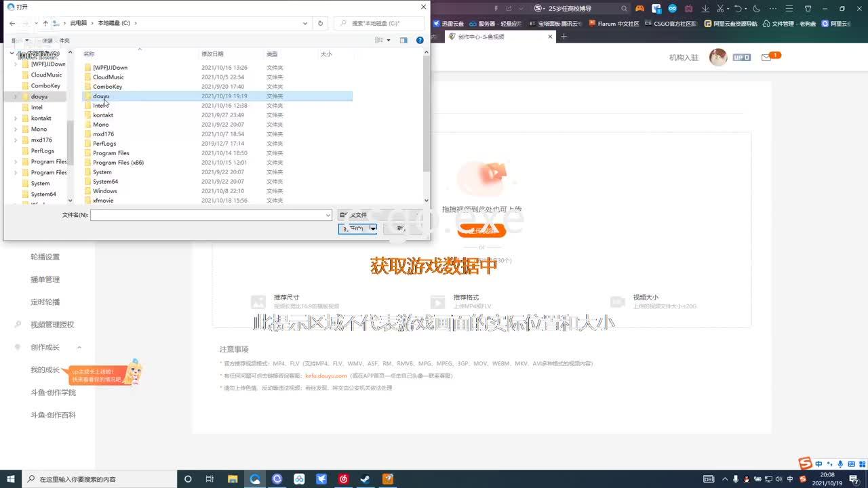This screenshot has width=868, height=488.
Task: Refresh the file dialog location
Action: (x=320, y=23)
